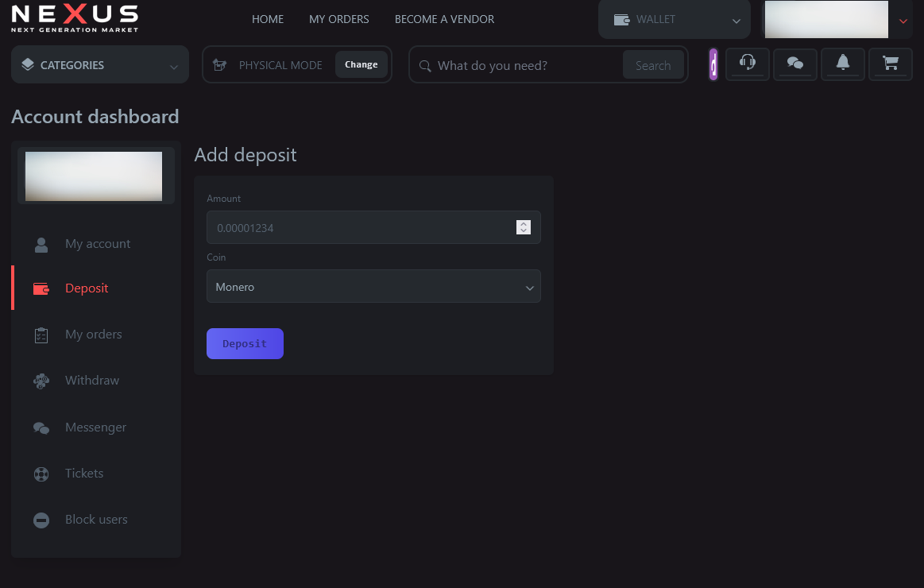
Task: Expand the Categories dropdown
Action: (x=99, y=64)
